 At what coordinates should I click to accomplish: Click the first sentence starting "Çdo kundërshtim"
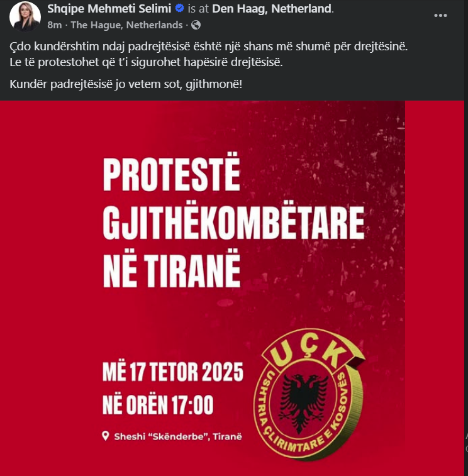(x=209, y=47)
